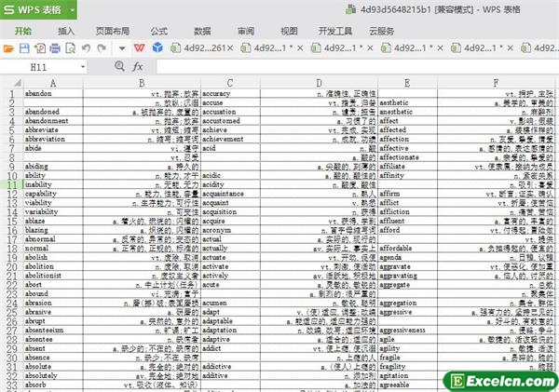Click the Name Box showing H11
Image resolution: width=559 pixels, height=392 pixels.
[x=40, y=67]
